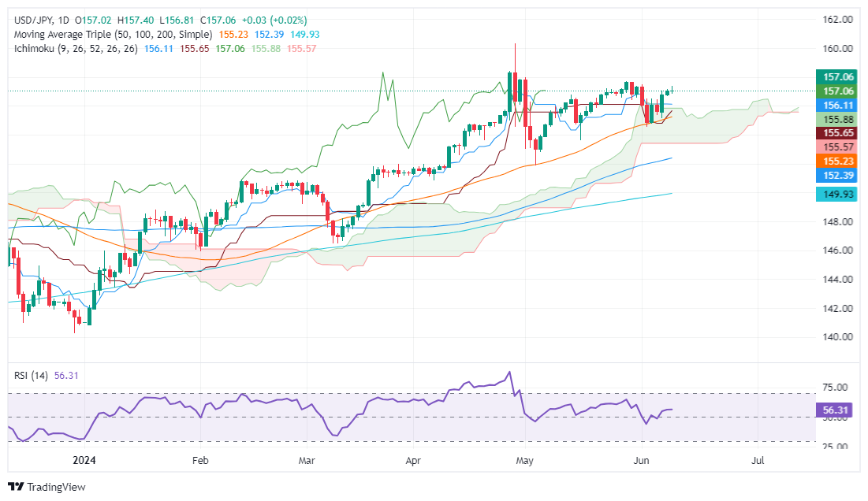Click the orange 155.23 MA legend value
The height and width of the screenshot is (501, 868).
coord(233,35)
